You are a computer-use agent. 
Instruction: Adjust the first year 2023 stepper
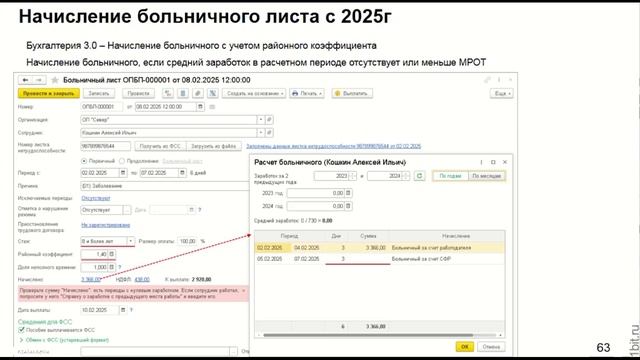352,176
